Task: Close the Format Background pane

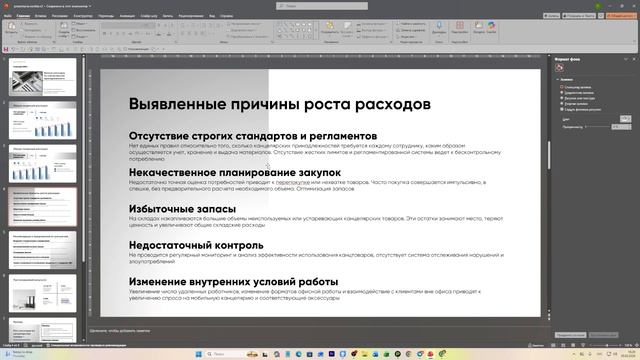Action: (634, 60)
